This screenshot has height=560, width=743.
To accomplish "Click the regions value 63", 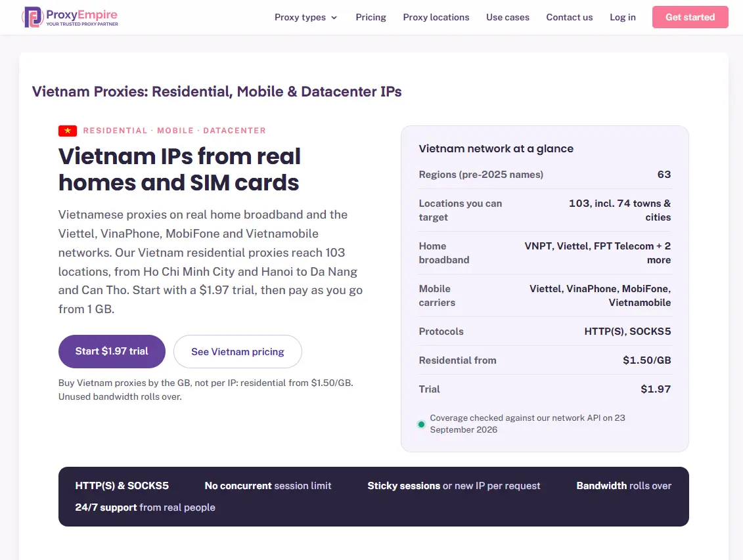I will coord(664,175).
